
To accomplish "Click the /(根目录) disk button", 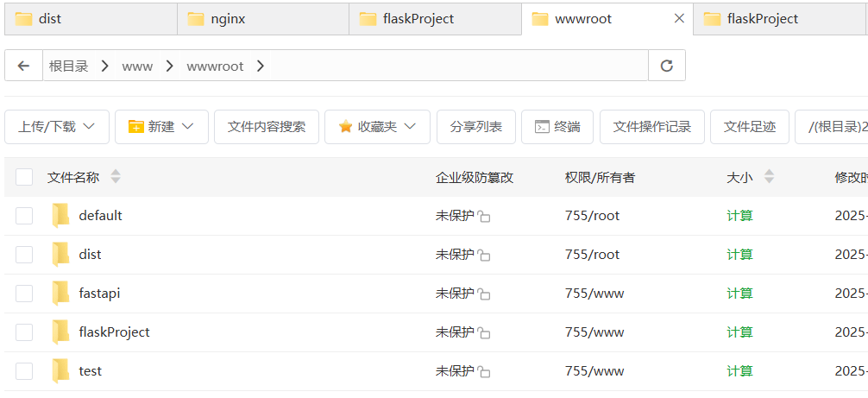I will tap(832, 127).
